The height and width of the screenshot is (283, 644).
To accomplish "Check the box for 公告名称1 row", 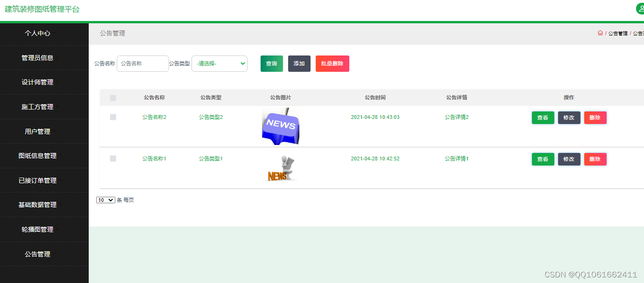I will [x=113, y=159].
